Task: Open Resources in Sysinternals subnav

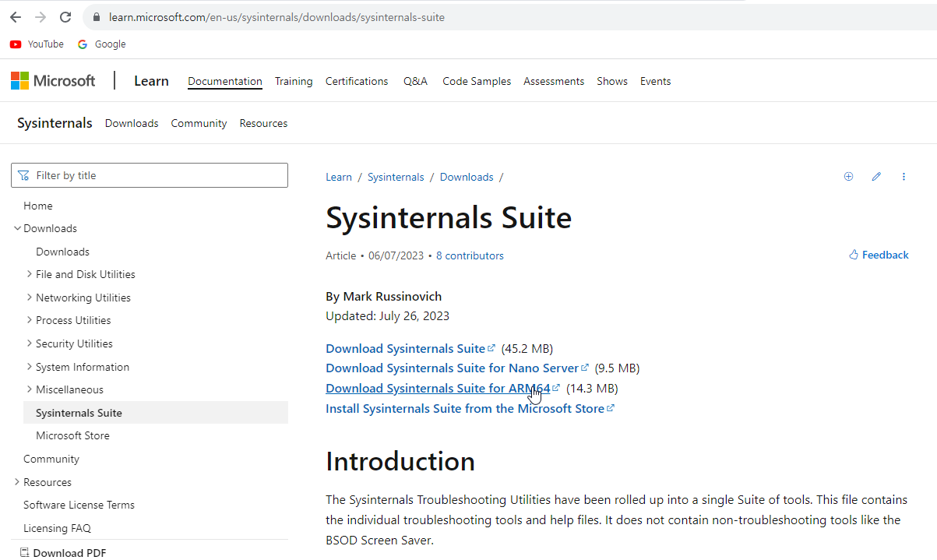Action: 263,123
